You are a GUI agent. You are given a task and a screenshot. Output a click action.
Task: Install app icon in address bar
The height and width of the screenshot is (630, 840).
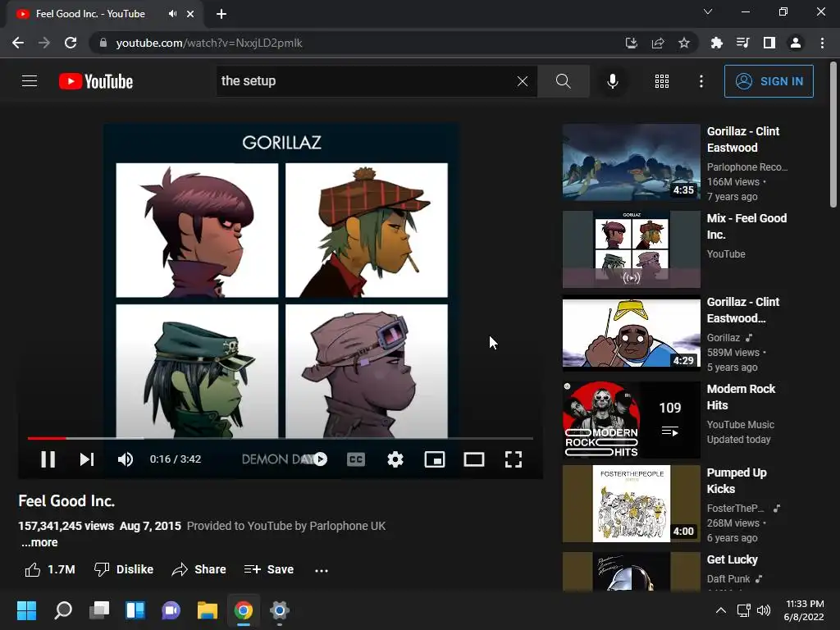coord(632,43)
